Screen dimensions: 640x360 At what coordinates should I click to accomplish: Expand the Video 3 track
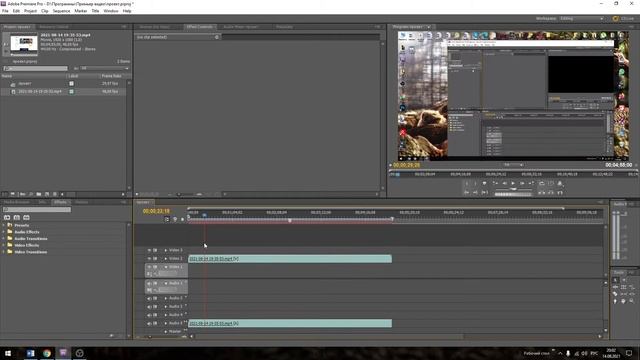pos(166,250)
